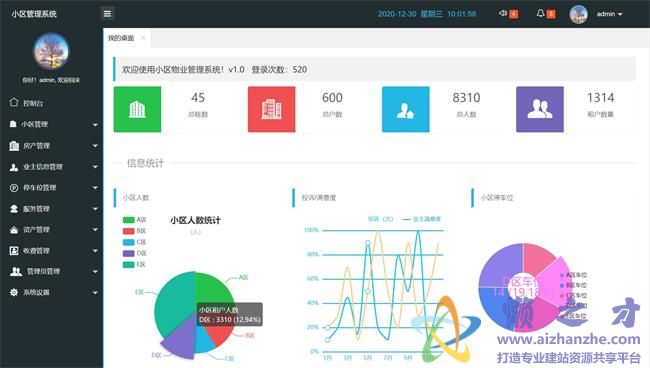
Task: Click the 控制台 home icon
Action: [x=14, y=102]
